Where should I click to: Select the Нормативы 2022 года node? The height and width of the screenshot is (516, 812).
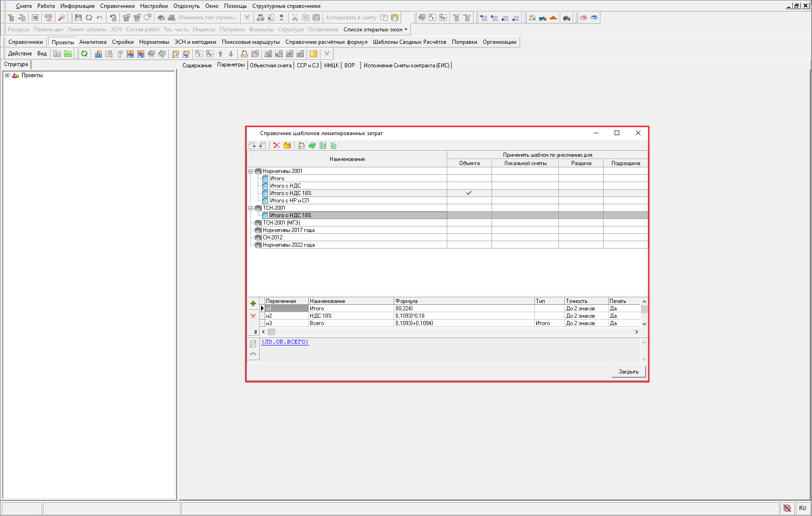tap(289, 245)
